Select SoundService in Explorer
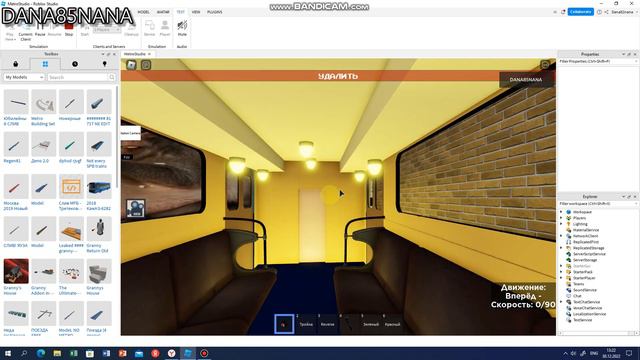The image size is (640, 360). click(584, 290)
